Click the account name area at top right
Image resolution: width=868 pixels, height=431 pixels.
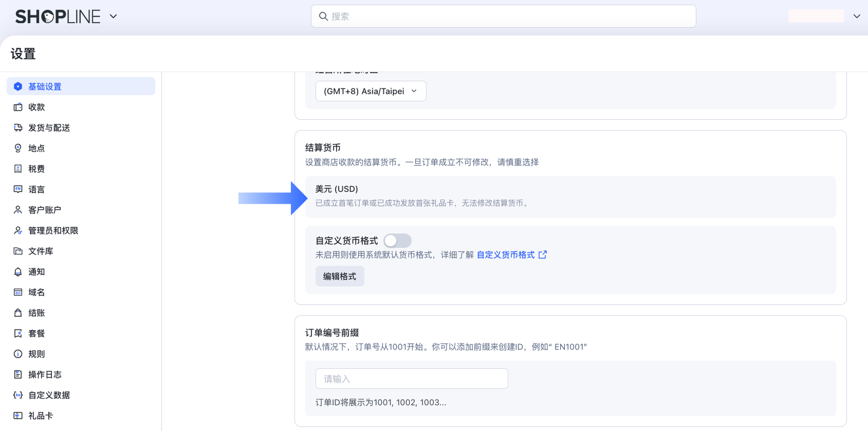(x=816, y=16)
